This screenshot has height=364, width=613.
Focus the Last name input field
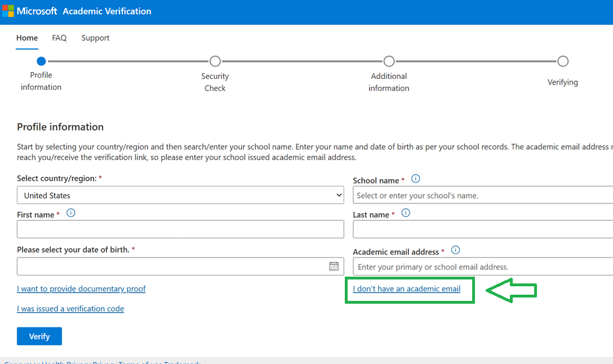tap(483, 229)
